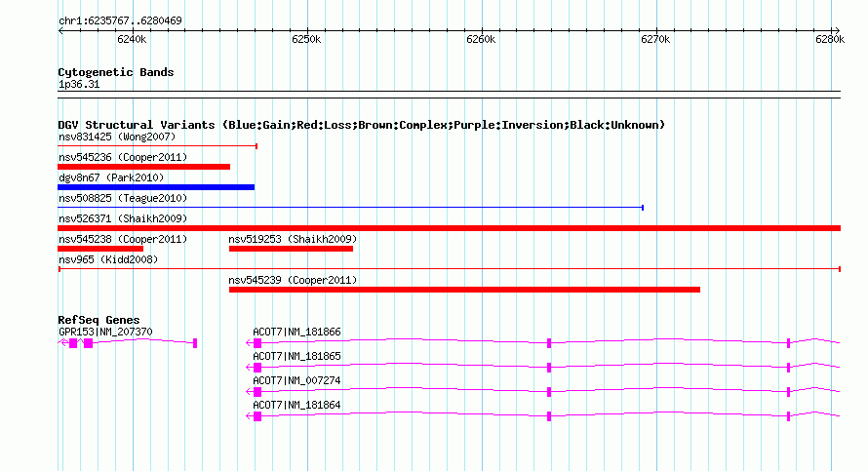The width and height of the screenshot is (868, 471).
Task: Click the 6270k ruler tick label
Action: [x=655, y=39]
